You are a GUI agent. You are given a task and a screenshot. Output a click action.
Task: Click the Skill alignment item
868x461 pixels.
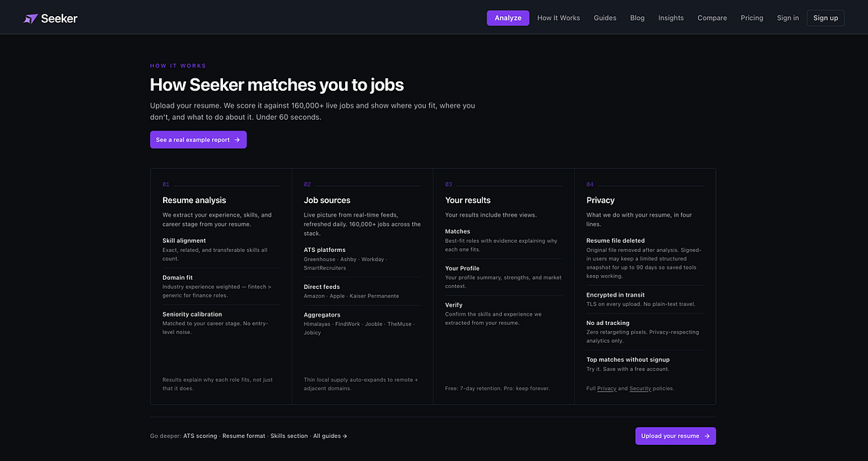184,240
